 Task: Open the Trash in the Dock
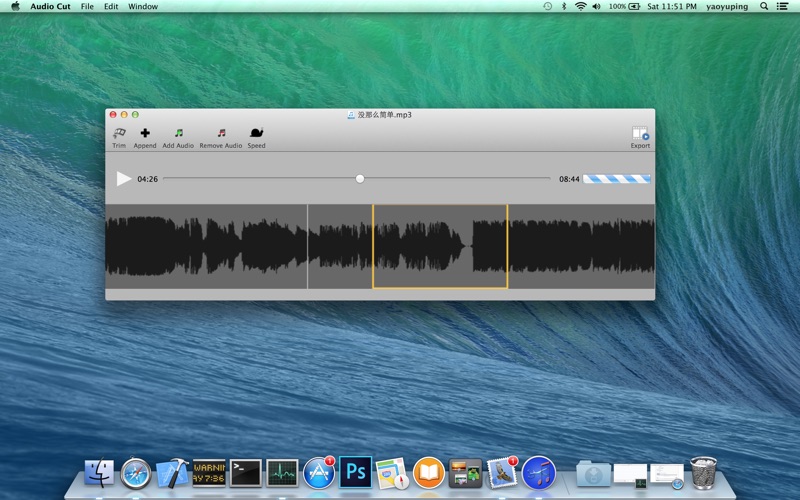tap(703, 472)
